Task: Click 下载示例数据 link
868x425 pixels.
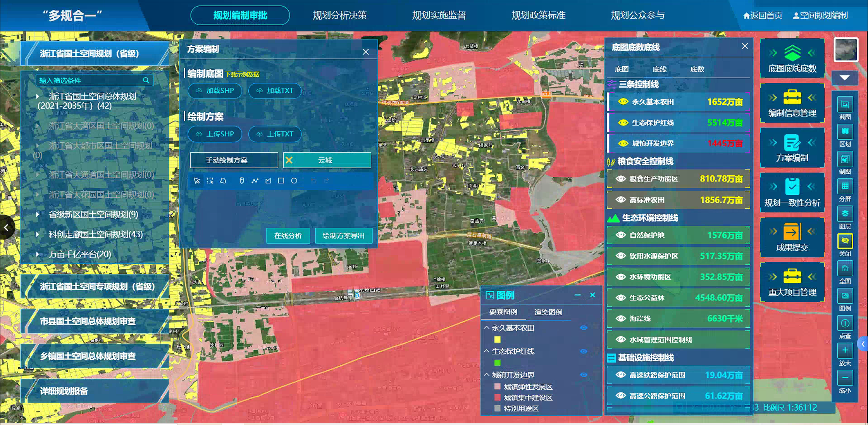Action: click(242, 74)
